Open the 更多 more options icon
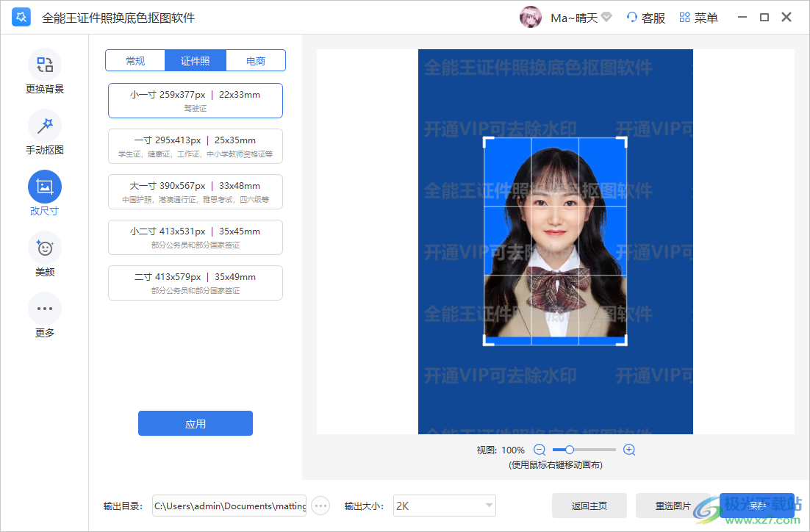This screenshot has width=810, height=532. pyautogui.click(x=45, y=309)
